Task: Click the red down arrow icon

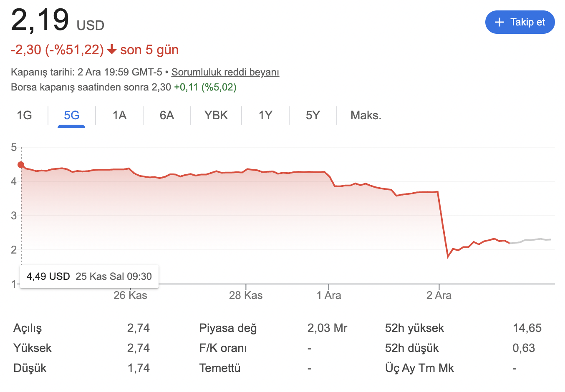Action: (111, 50)
